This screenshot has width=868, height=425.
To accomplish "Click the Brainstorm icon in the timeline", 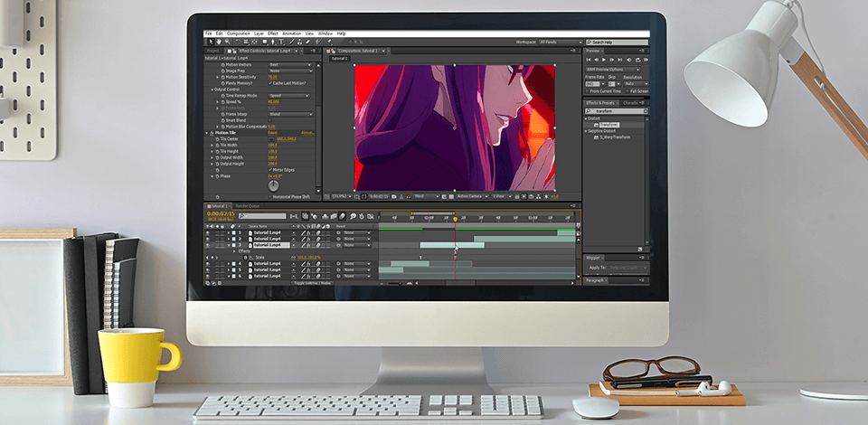I will point(353,216).
